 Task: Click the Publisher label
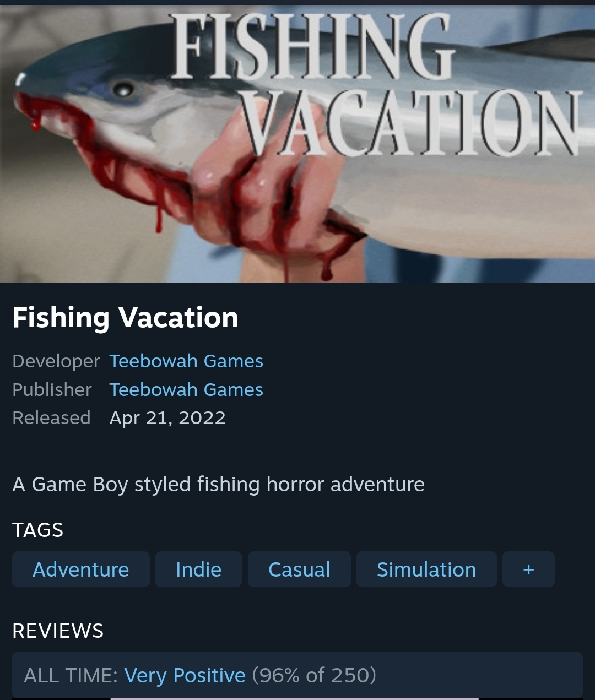pos(52,390)
